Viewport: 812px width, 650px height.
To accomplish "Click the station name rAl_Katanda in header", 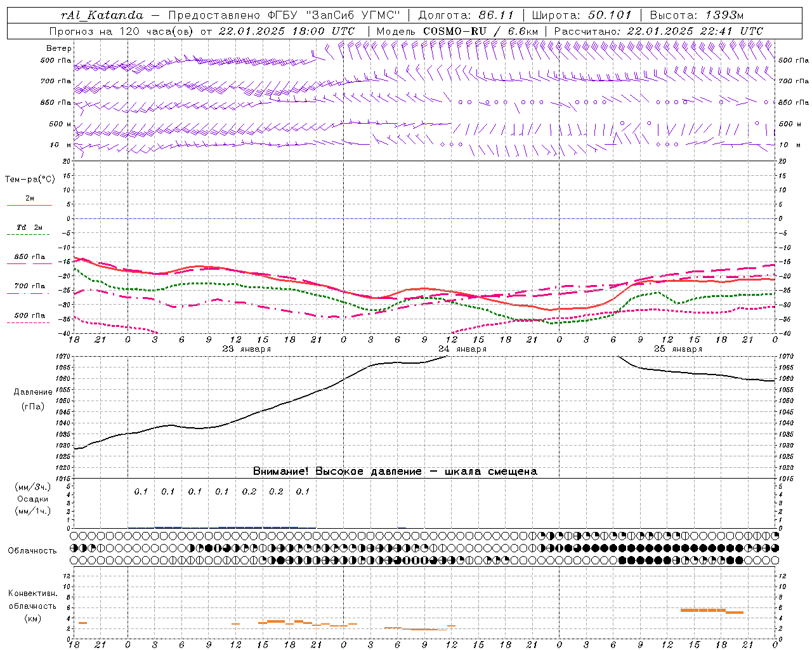I will click(x=101, y=15).
